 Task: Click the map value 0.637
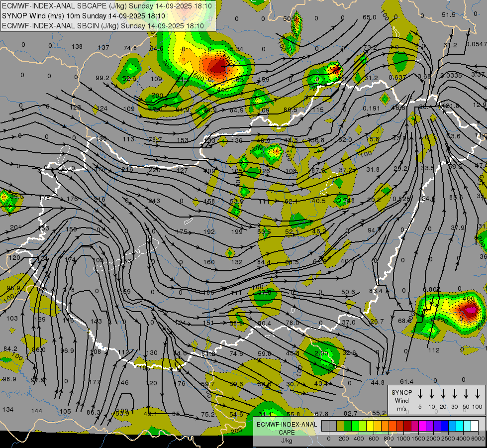[397, 78]
